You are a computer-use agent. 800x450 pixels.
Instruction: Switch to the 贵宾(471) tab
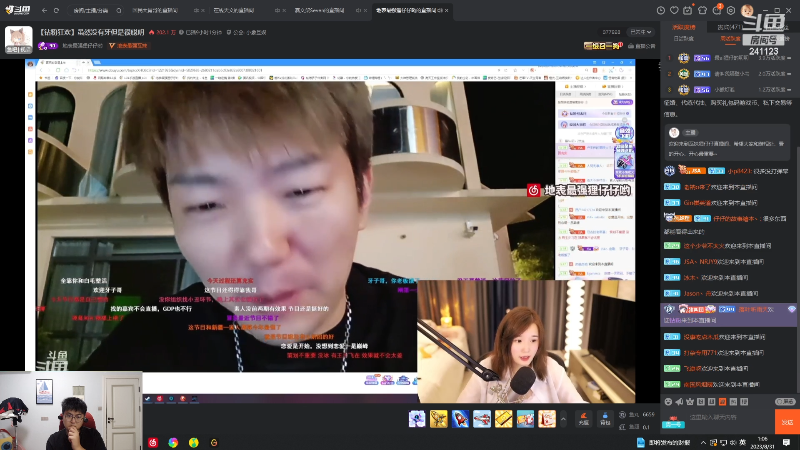(x=729, y=27)
